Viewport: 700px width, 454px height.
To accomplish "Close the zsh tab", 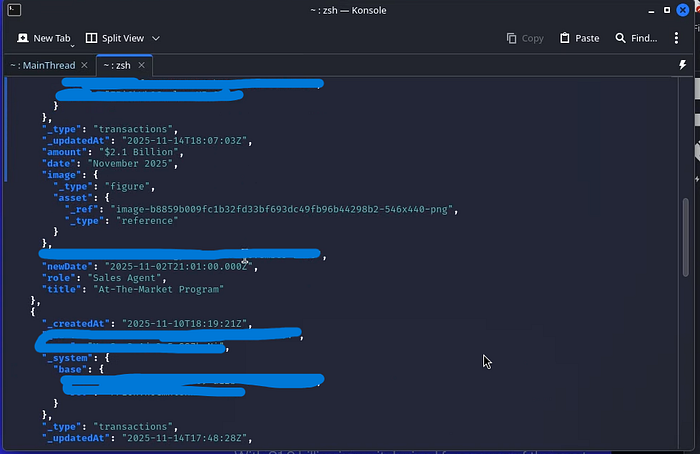I will click(x=142, y=65).
